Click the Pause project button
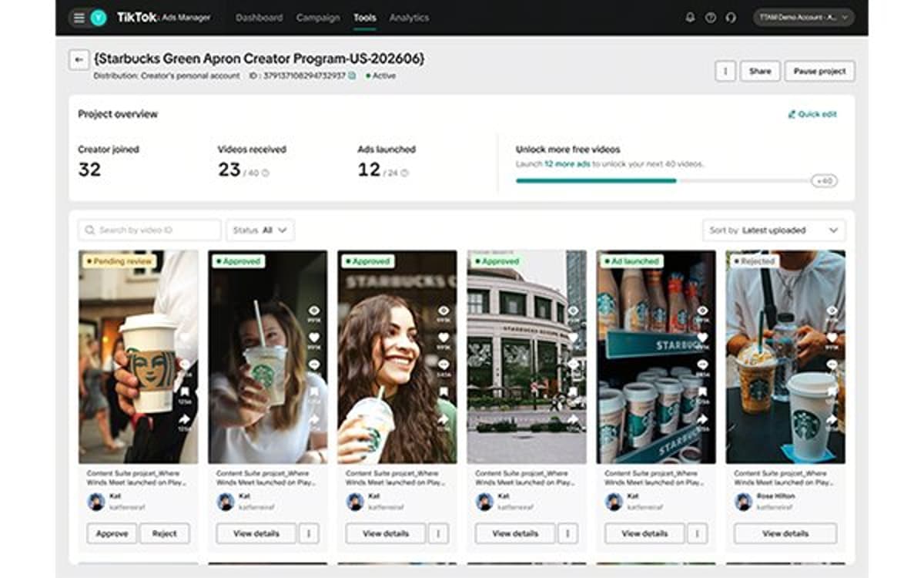The image size is (924, 578). coord(820,71)
